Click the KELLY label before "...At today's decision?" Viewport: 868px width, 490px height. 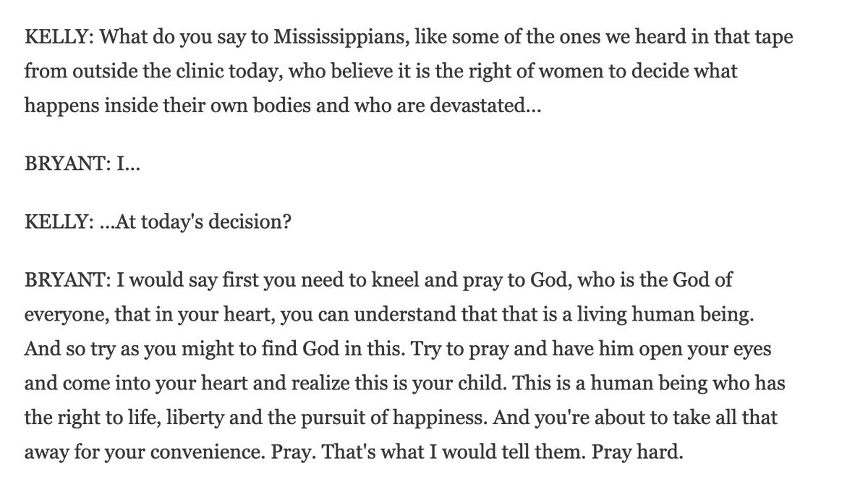coord(55,221)
